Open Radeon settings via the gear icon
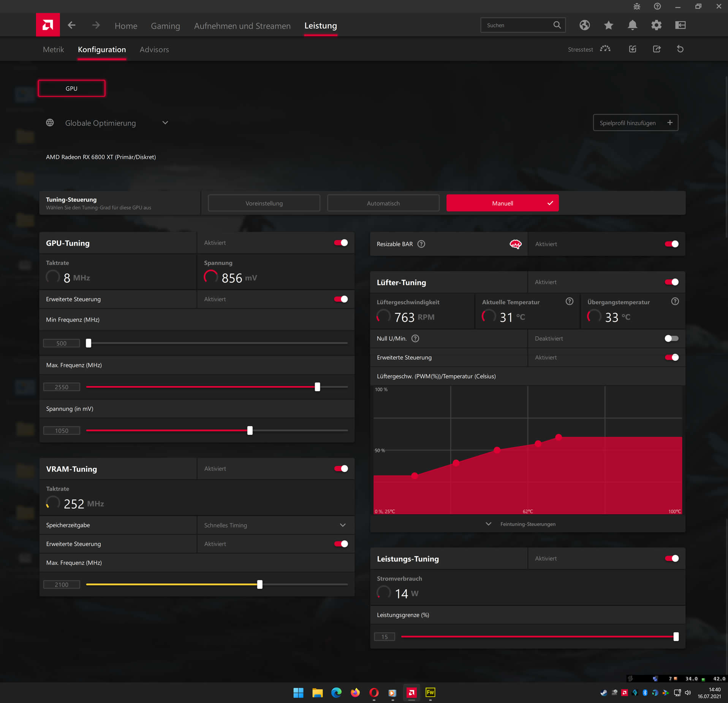The width and height of the screenshot is (728, 703). coord(656,25)
